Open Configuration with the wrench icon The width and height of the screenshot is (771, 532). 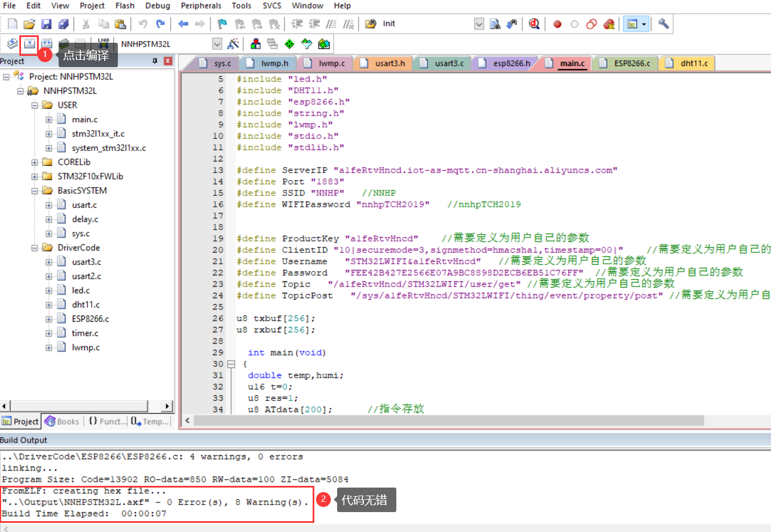pos(663,24)
